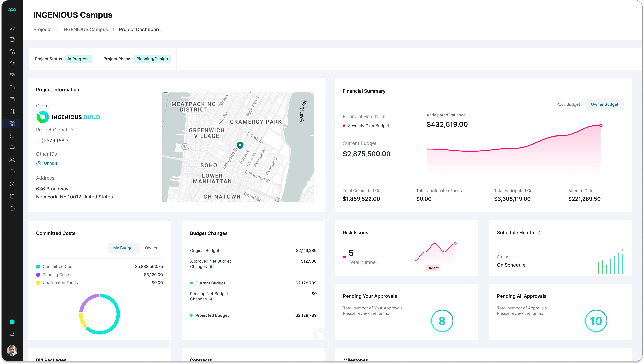Open the calendar icon in sidebar
This screenshot has height=364, width=644.
coord(12,172)
